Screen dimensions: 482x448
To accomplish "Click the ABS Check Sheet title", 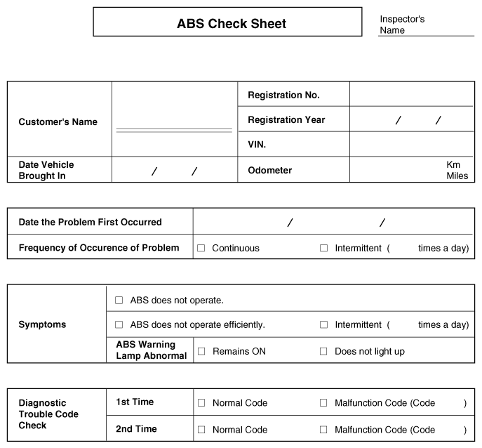I will coord(231,24).
